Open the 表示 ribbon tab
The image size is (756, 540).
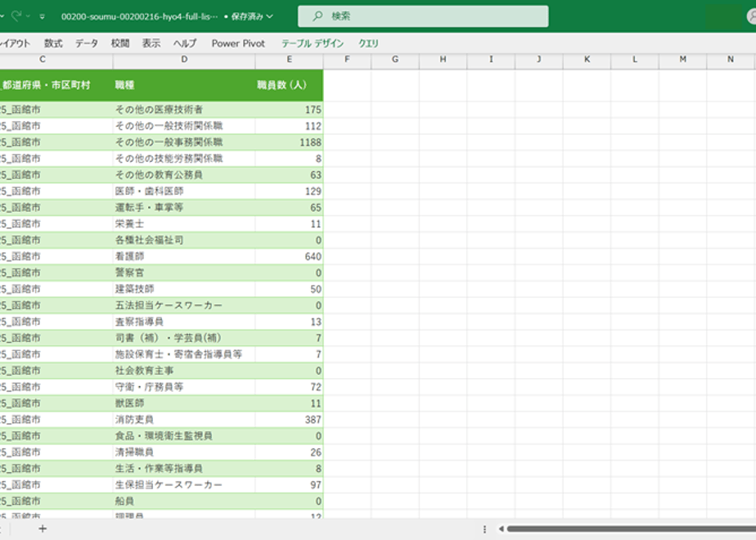151,43
